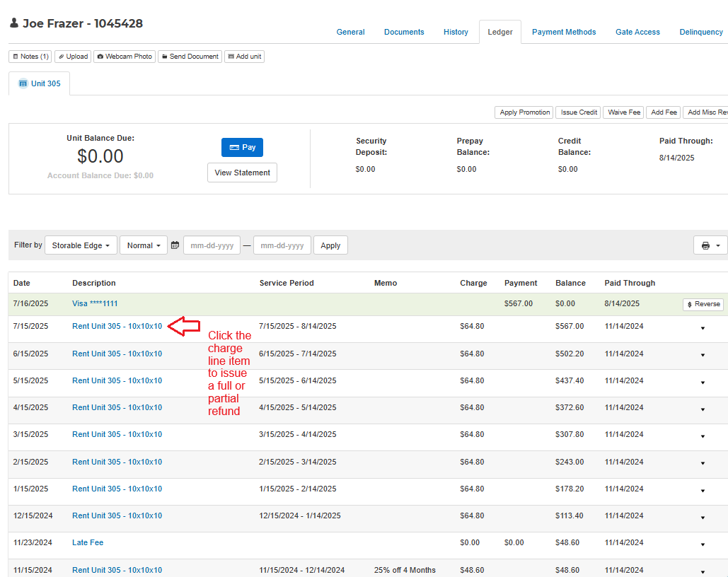
Task: Open the 7/15/2025 Rent Unit 305 charge link
Action: [117, 326]
